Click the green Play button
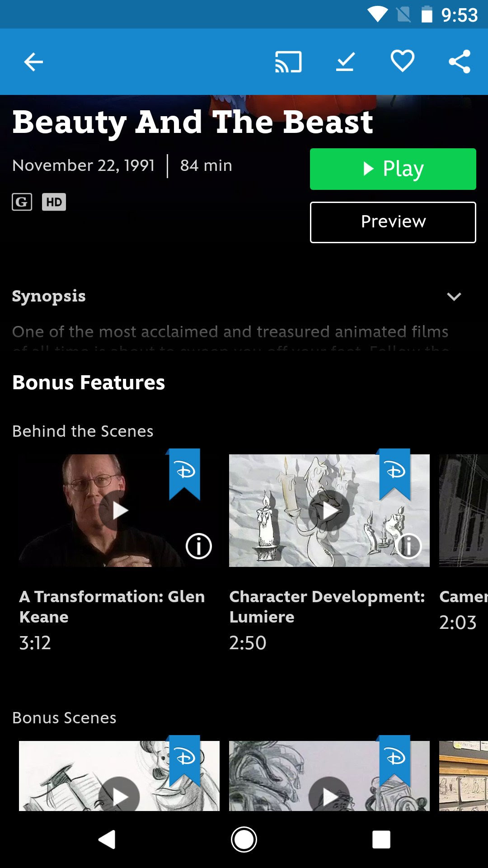The height and width of the screenshot is (868, 488). [x=393, y=169]
